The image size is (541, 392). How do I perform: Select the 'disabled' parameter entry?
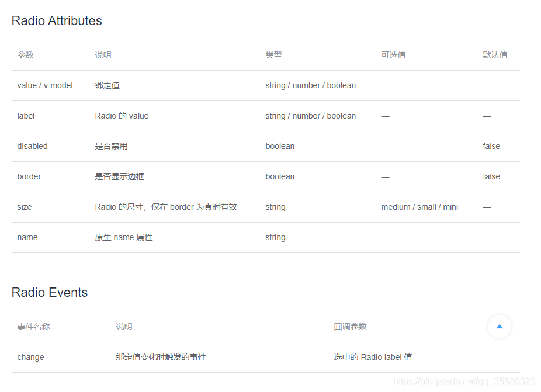point(32,146)
